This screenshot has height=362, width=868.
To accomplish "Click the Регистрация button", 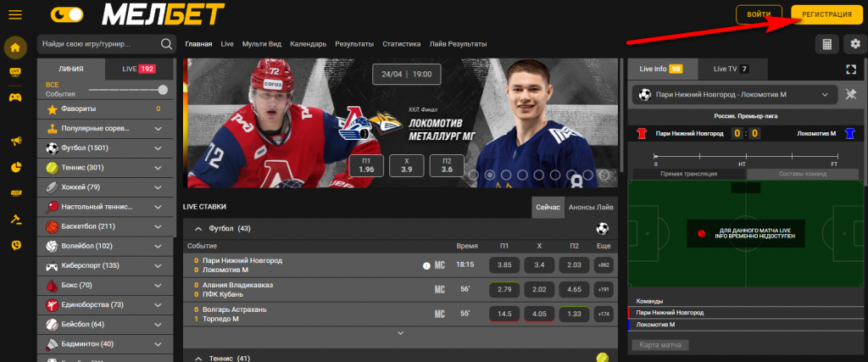I will (x=826, y=15).
